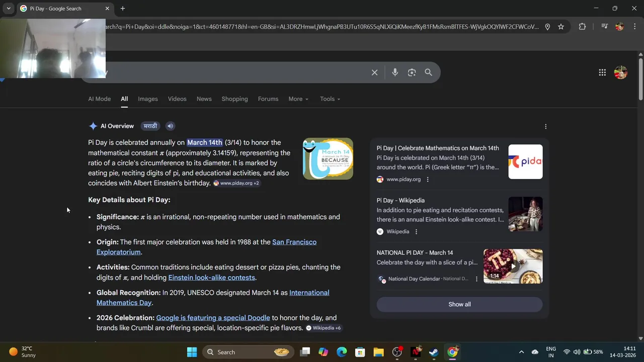Screen dimensions: 644x362
Task: Click the magnifier search submit icon
Action: click(x=428, y=72)
